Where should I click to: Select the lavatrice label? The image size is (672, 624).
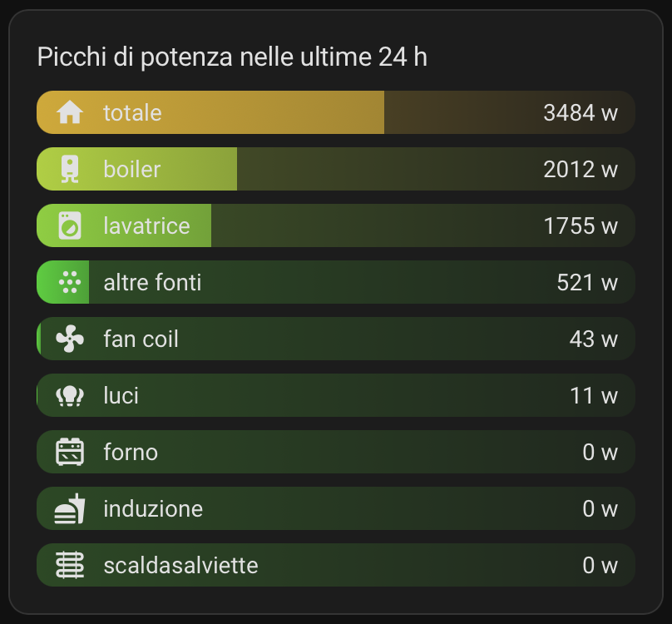tap(146, 225)
